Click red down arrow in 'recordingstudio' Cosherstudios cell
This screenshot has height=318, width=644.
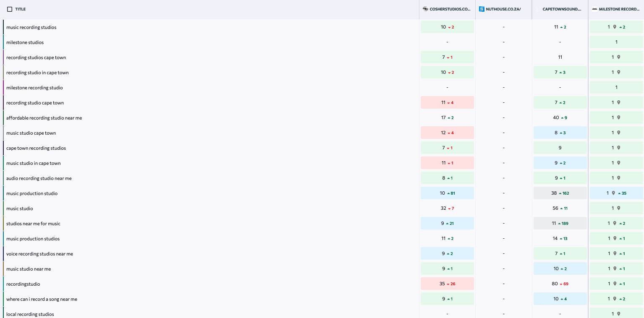[448, 284]
